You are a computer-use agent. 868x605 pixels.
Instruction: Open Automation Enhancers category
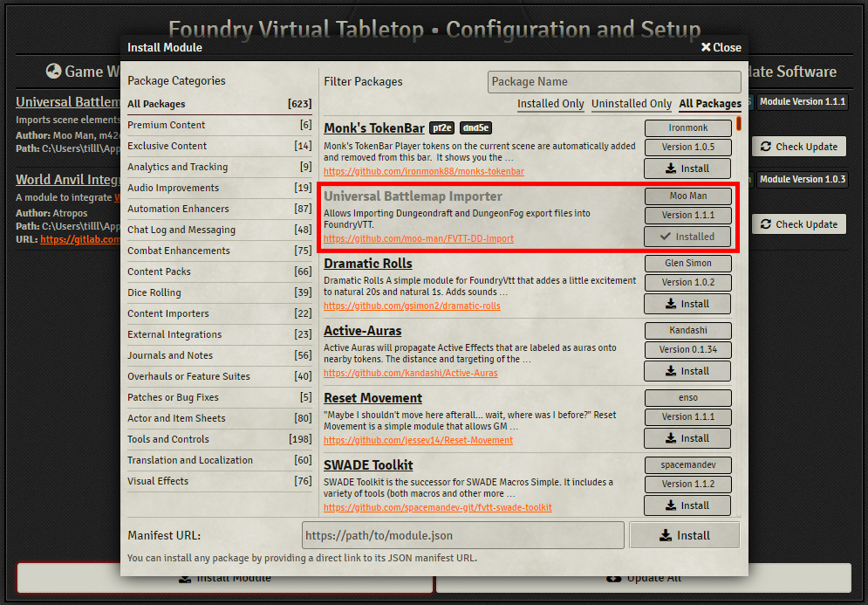(219, 209)
